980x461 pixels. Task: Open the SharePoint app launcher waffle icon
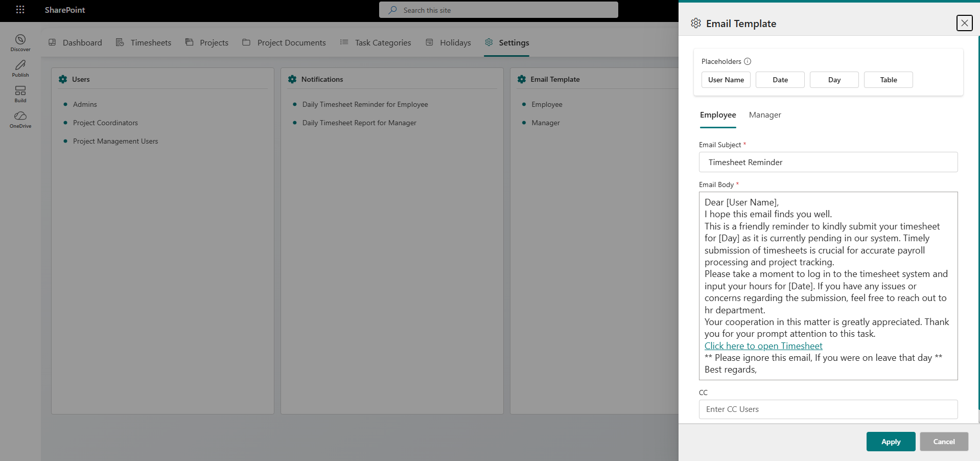tap(20, 10)
